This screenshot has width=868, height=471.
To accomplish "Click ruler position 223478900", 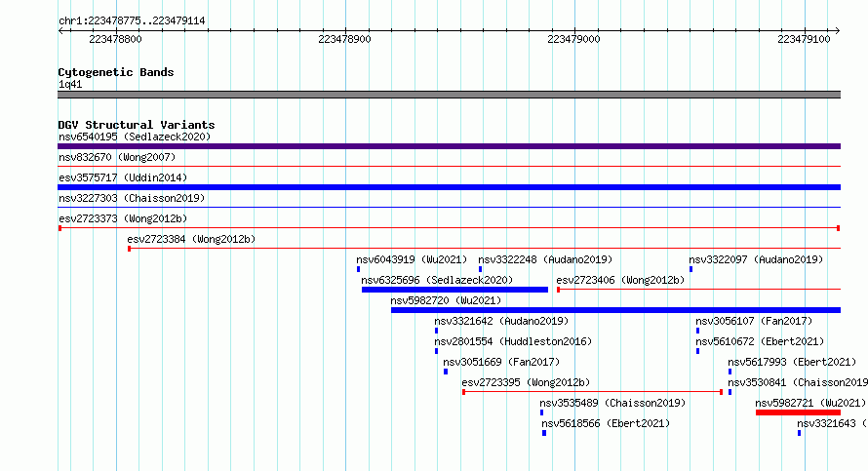I will tap(344, 39).
